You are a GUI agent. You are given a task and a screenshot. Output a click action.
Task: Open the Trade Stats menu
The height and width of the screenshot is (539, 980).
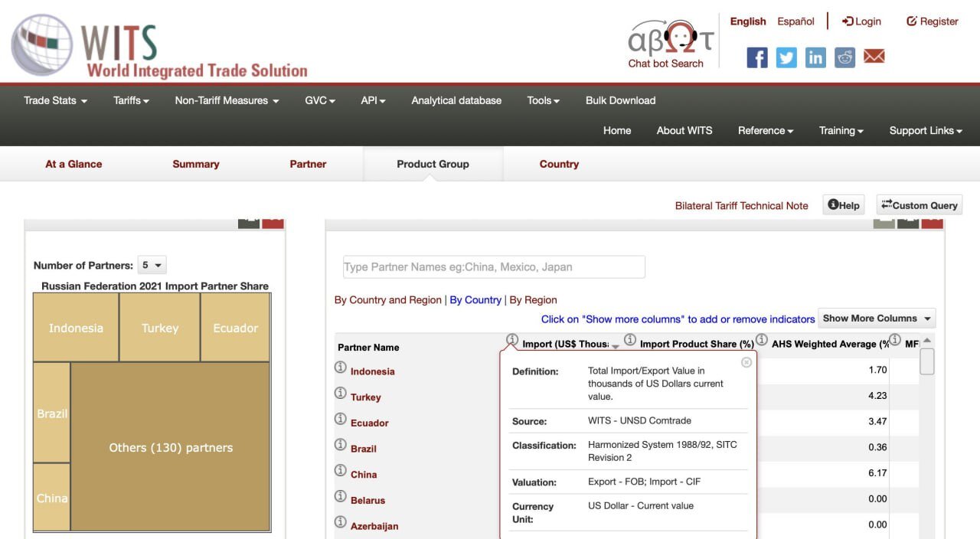pos(55,100)
